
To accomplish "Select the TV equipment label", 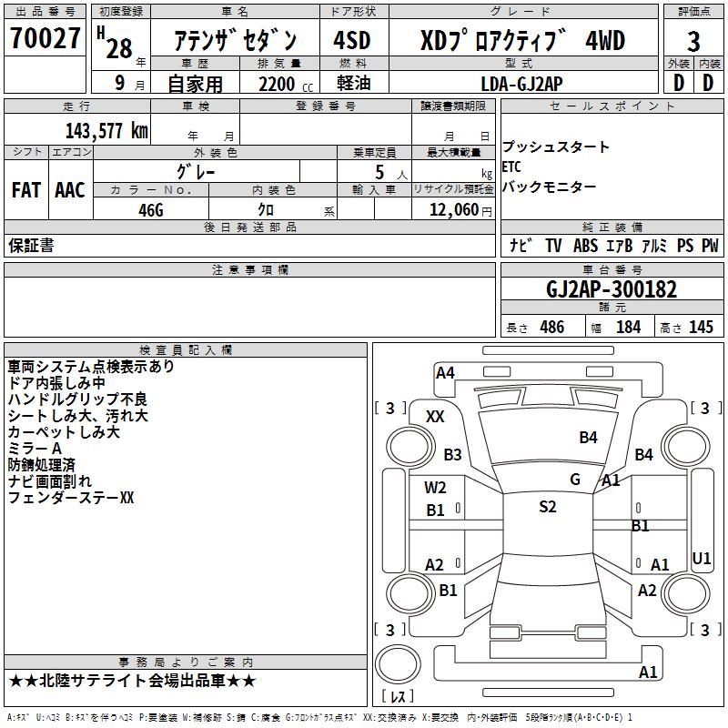I will pos(553,245).
